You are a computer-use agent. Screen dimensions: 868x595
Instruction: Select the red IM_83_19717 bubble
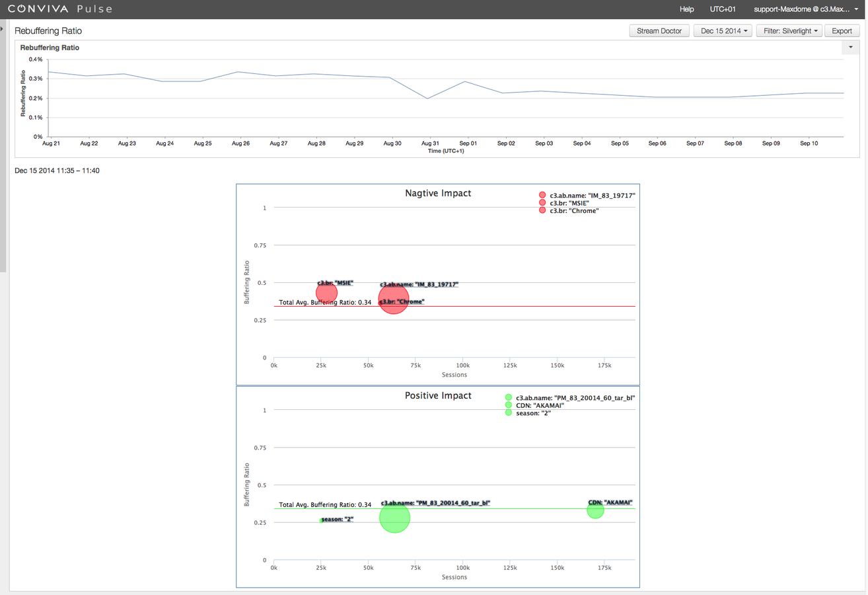(393, 298)
